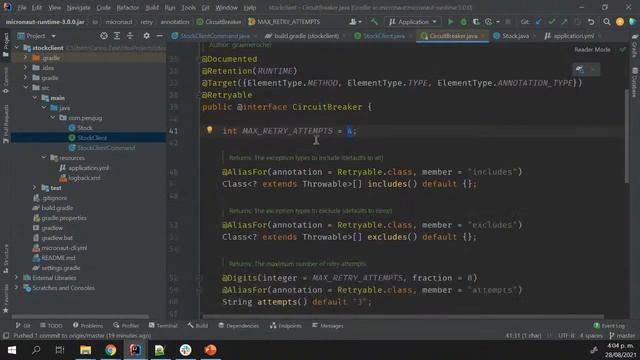Open File Explorer from taskbar
The image size is (640, 360).
(x=85, y=350)
